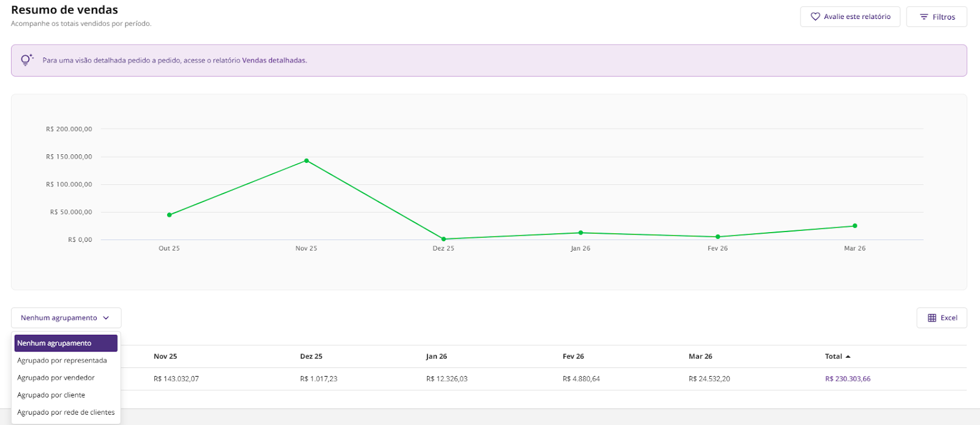The width and height of the screenshot is (980, 425).
Task: Click the Excel spreadsheet grid icon
Action: tap(932, 318)
